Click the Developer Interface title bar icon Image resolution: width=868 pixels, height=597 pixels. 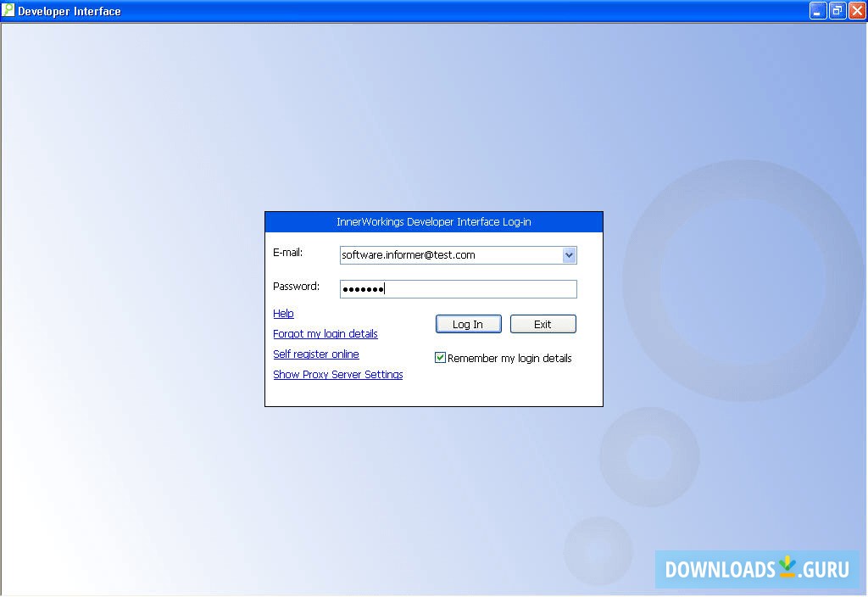coord(9,10)
